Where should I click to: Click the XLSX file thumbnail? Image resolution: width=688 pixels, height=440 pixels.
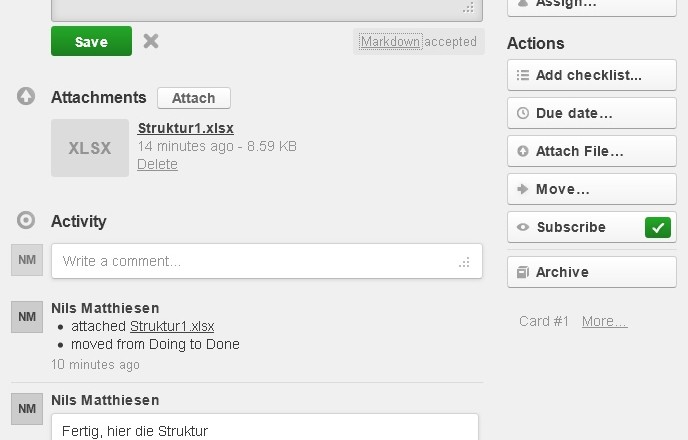[90, 148]
